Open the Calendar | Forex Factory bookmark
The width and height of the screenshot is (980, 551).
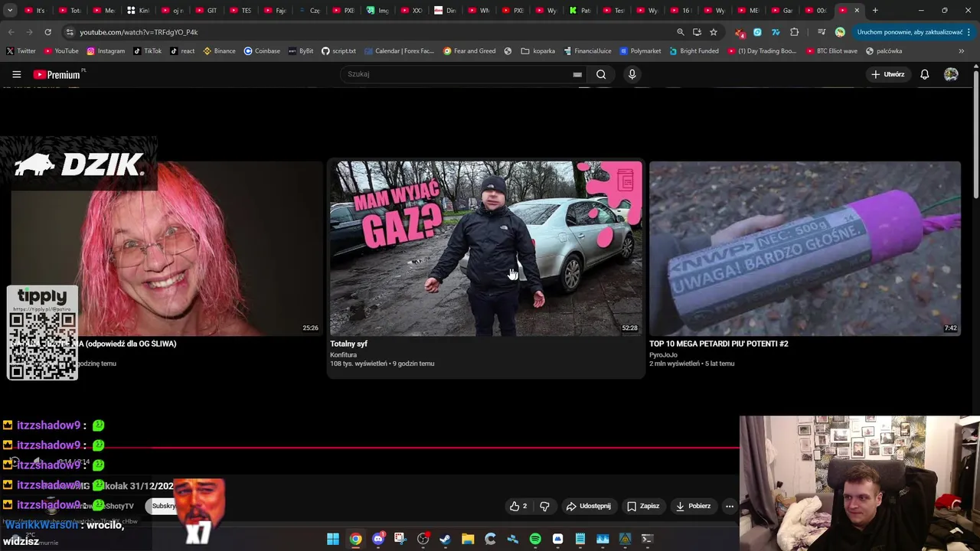pyautogui.click(x=399, y=51)
